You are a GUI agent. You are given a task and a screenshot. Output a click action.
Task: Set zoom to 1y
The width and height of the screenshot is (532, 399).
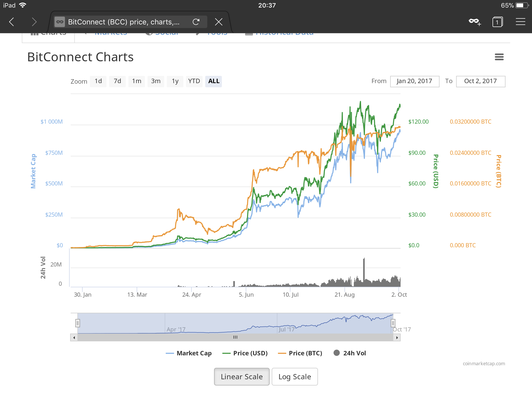[x=175, y=81]
